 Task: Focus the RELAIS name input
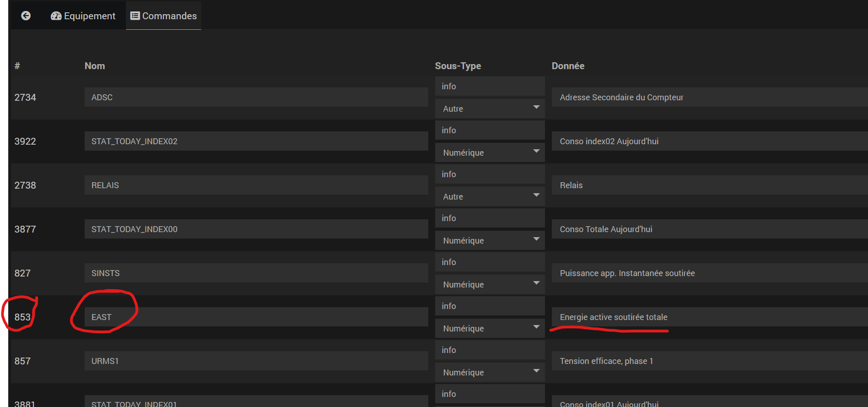pyautogui.click(x=256, y=185)
